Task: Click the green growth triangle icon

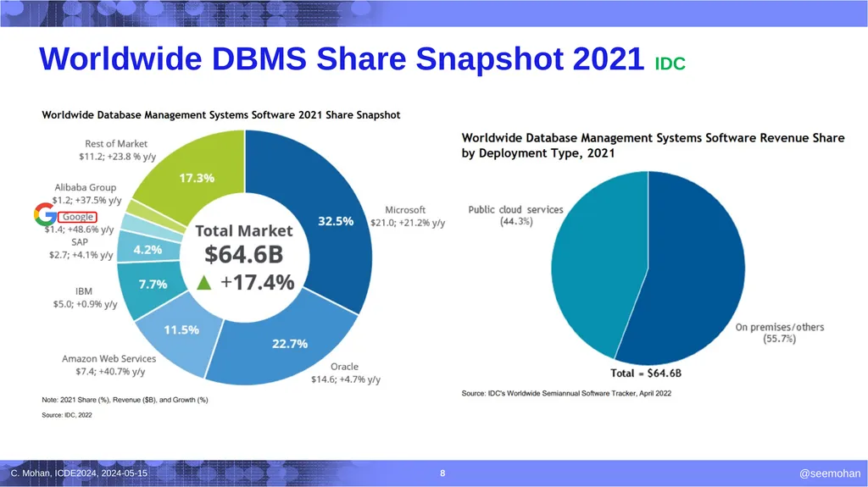Action: 204,283
